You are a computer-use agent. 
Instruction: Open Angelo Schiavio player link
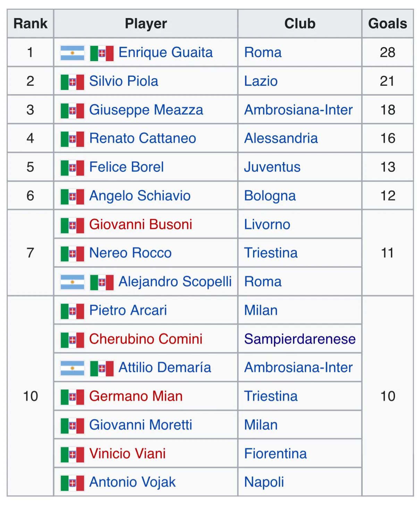pos(140,196)
